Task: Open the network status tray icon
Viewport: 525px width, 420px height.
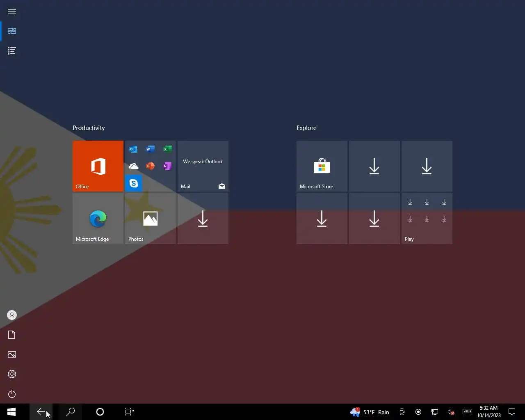Action: pyautogui.click(x=435, y=412)
